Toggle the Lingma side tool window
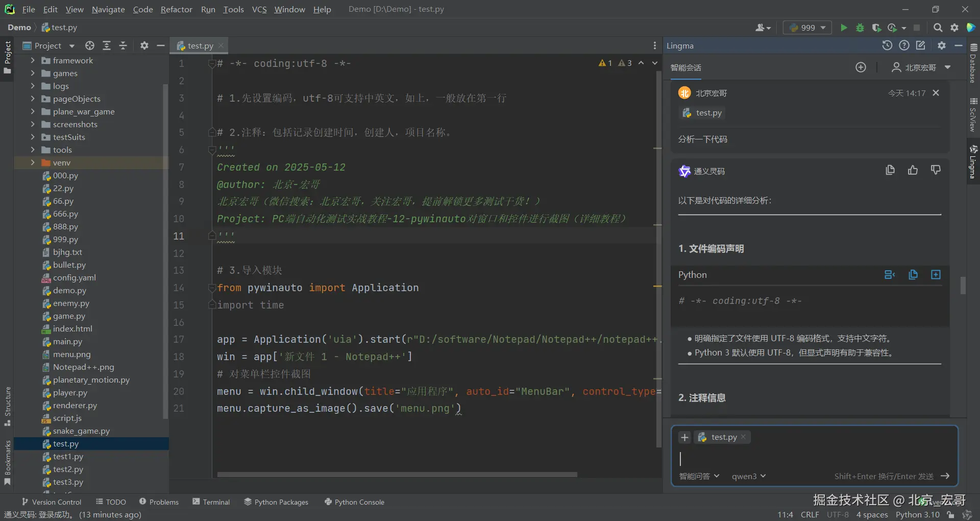980x521 pixels. coord(973,161)
